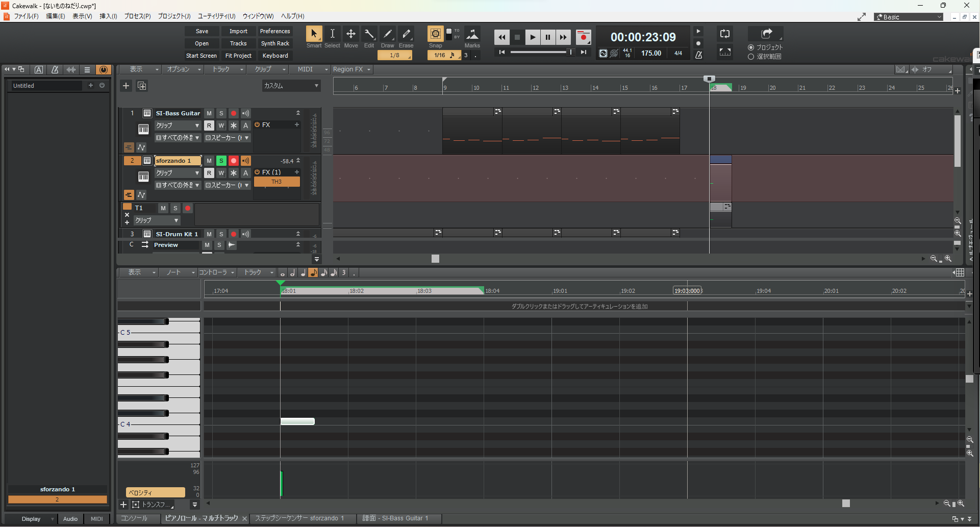Viewport: 980px width, 527px height.
Task: Disable solo on sforzando 1 track
Action: tap(221, 161)
